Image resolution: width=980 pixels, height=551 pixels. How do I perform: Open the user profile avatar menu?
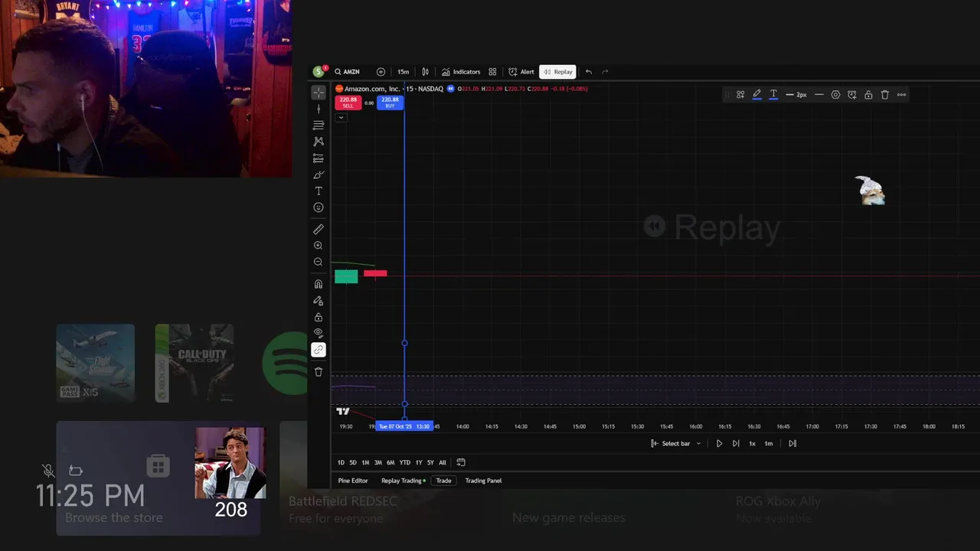(x=318, y=72)
